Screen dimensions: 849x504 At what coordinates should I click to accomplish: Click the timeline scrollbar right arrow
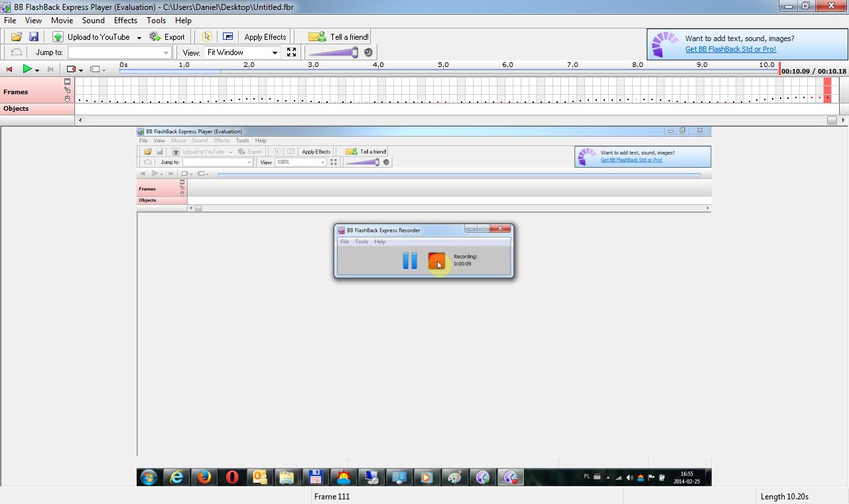[843, 120]
